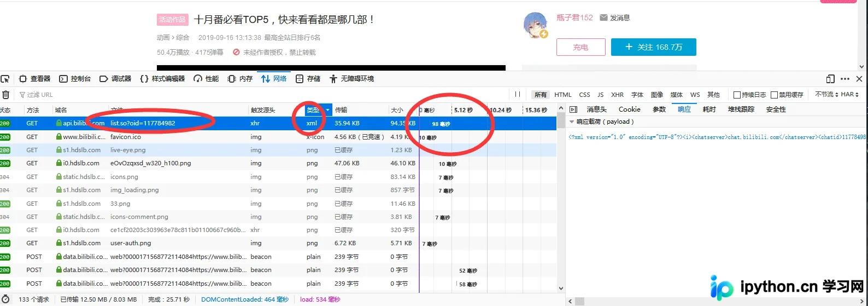Image resolution: width=868 pixels, height=306 pixels.
Task: Open the 发消息 send message link
Action: (x=615, y=18)
